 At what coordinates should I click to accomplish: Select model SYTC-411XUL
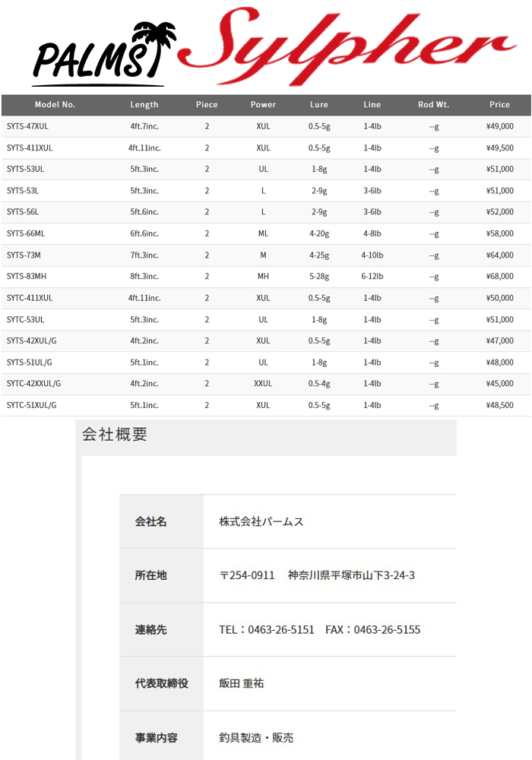(x=30, y=298)
